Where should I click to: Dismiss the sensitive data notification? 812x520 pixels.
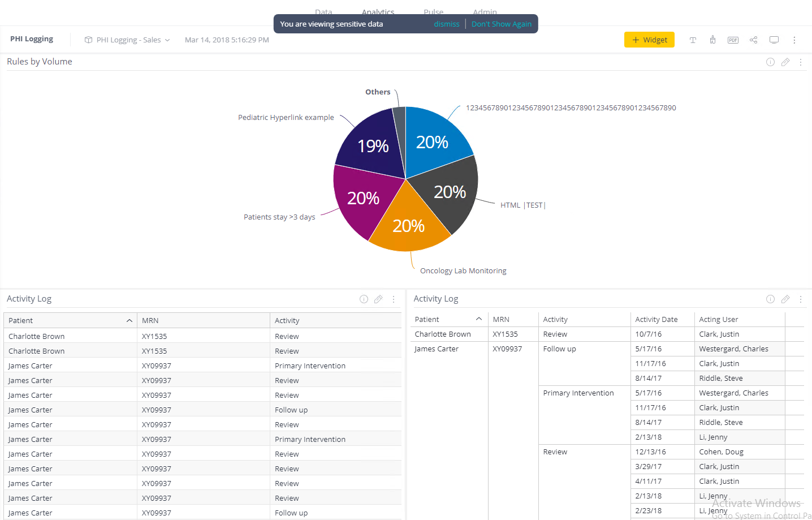click(x=446, y=24)
